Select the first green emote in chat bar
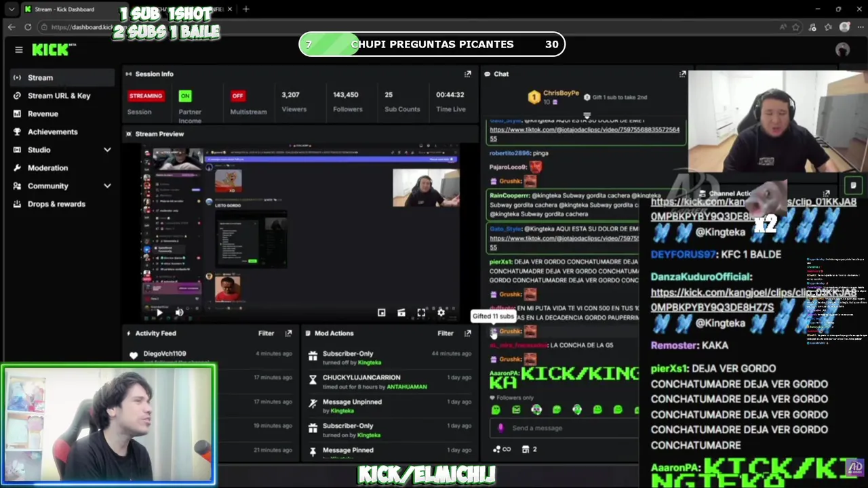The height and width of the screenshot is (488, 868). pos(496,409)
